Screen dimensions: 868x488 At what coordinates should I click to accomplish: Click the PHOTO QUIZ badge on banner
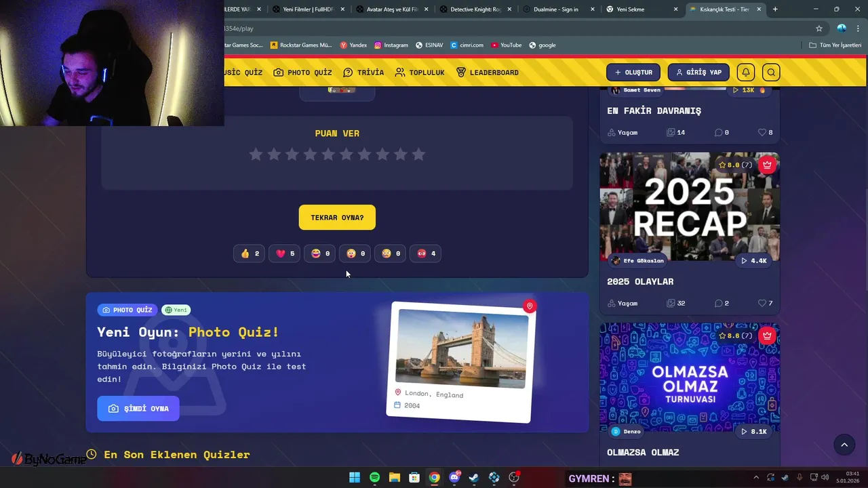(127, 310)
